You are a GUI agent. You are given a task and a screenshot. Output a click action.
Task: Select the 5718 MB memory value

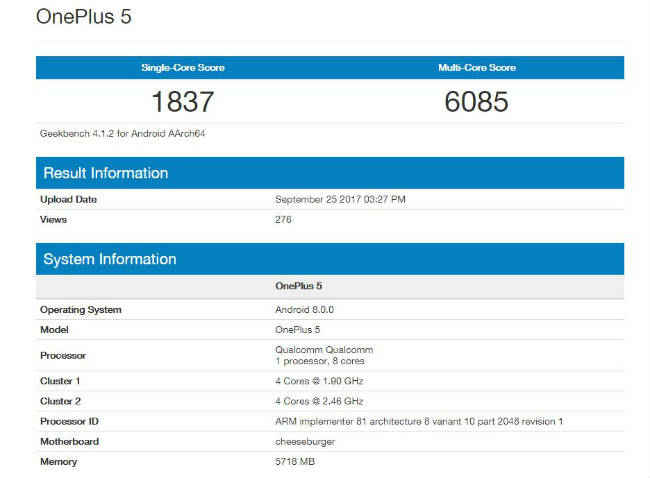pos(295,461)
